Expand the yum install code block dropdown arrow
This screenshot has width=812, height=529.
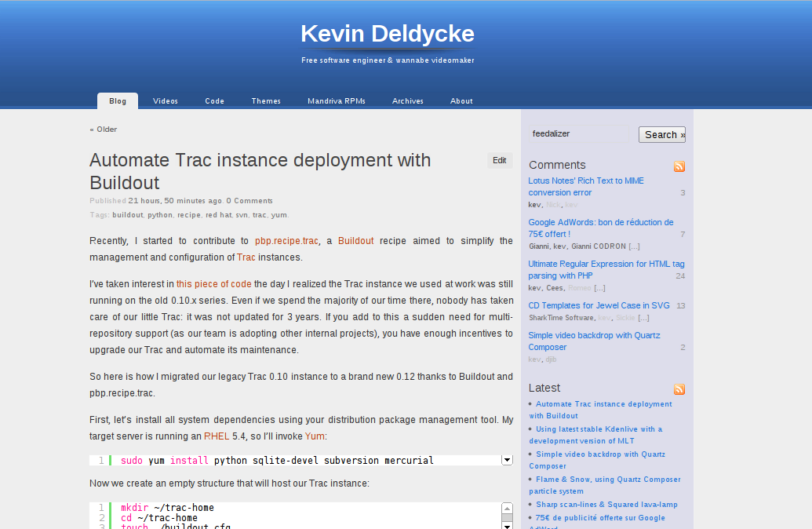pyautogui.click(x=507, y=460)
